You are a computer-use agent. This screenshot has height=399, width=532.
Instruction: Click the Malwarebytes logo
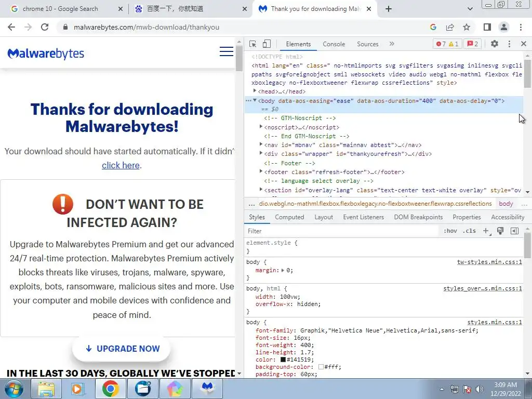tap(46, 54)
